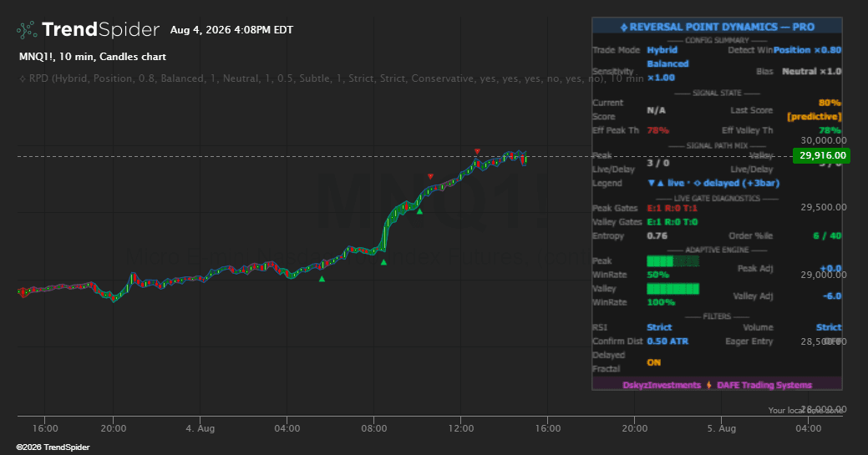Click the Peak WinRate progress bar
Image resolution: width=868 pixels, height=455 pixels.
click(673, 260)
